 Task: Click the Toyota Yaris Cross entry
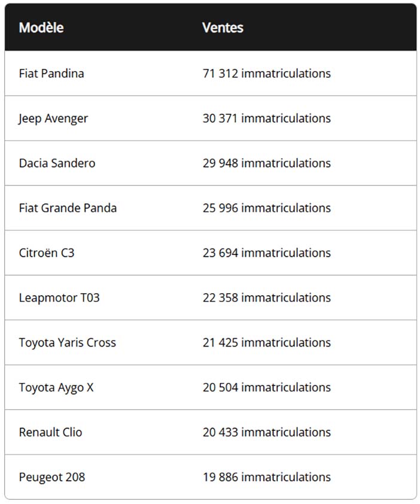(67, 343)
